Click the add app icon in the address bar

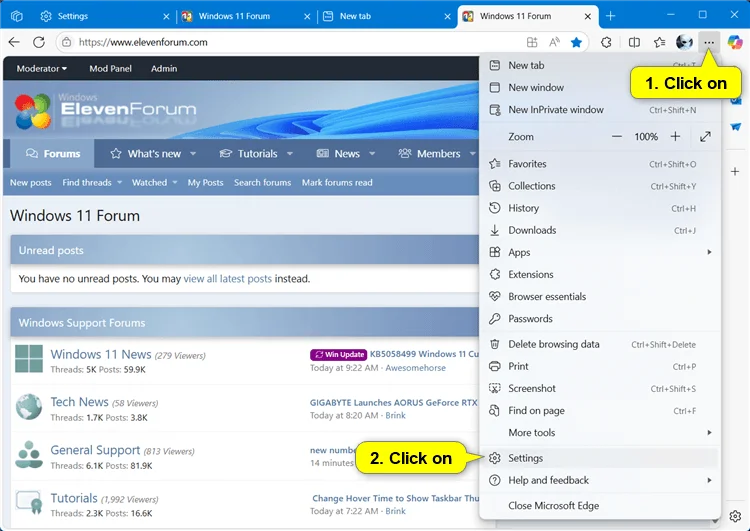pos(532,42)
